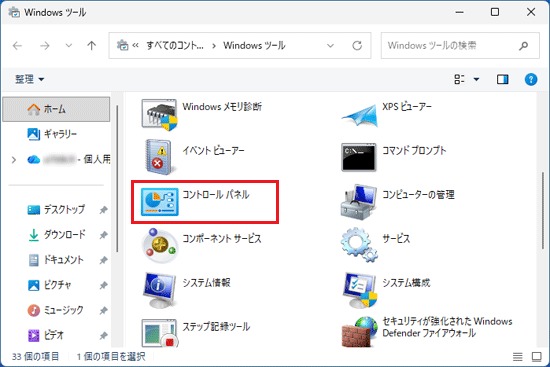This screenshot has height=367, width=550.
Task: Click the ホーム house icon in sidebar
Action: (34, 109)
